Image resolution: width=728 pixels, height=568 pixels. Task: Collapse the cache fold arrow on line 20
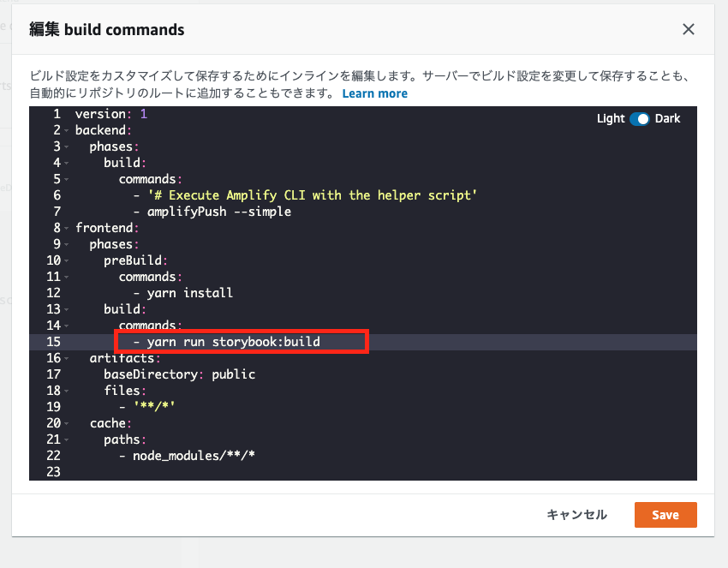point(67,423)
